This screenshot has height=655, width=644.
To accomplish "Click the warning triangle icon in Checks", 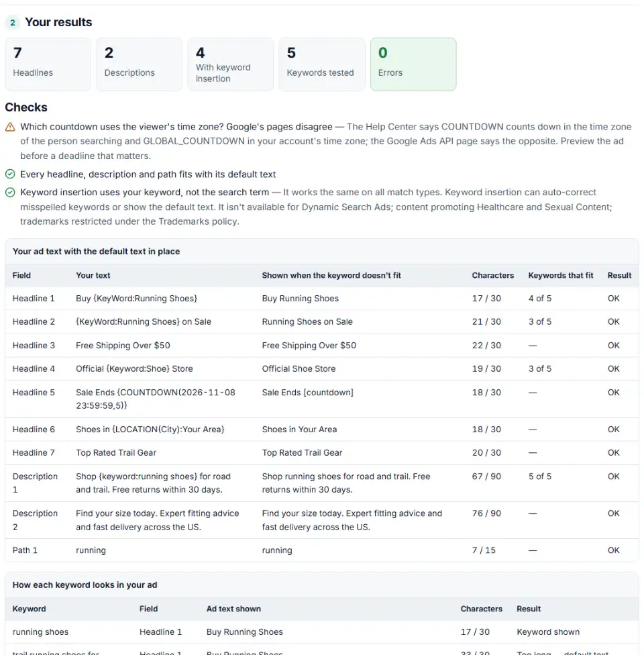I will point(10,127).
